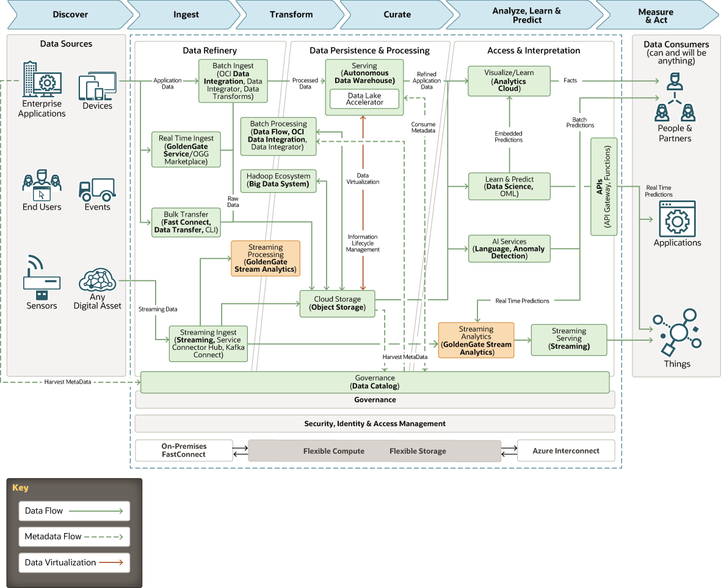Click the Data Refinery heading
The width and height of the screenshot is (721, 588).
click(x=209, y=51)
